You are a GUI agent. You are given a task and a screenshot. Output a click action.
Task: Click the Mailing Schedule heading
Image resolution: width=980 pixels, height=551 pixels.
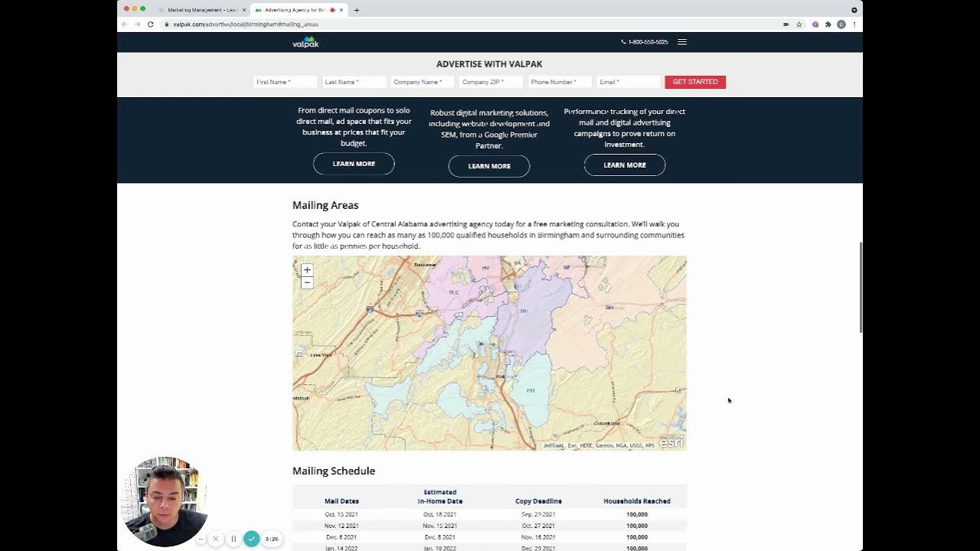click(x=334, y=471)
